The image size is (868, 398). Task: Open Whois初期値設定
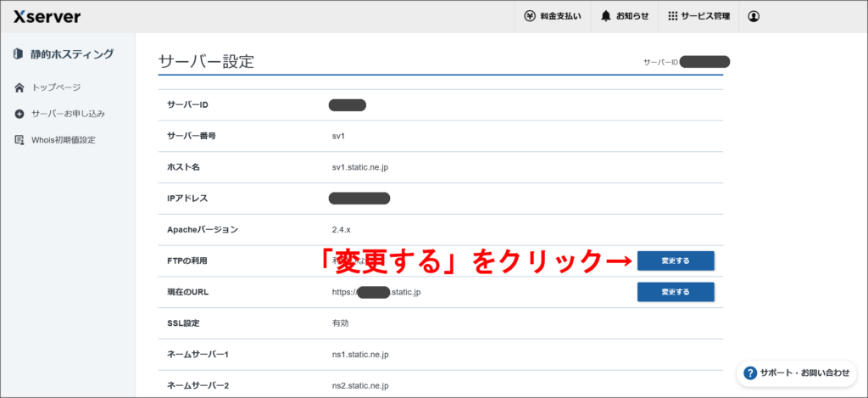63,140
